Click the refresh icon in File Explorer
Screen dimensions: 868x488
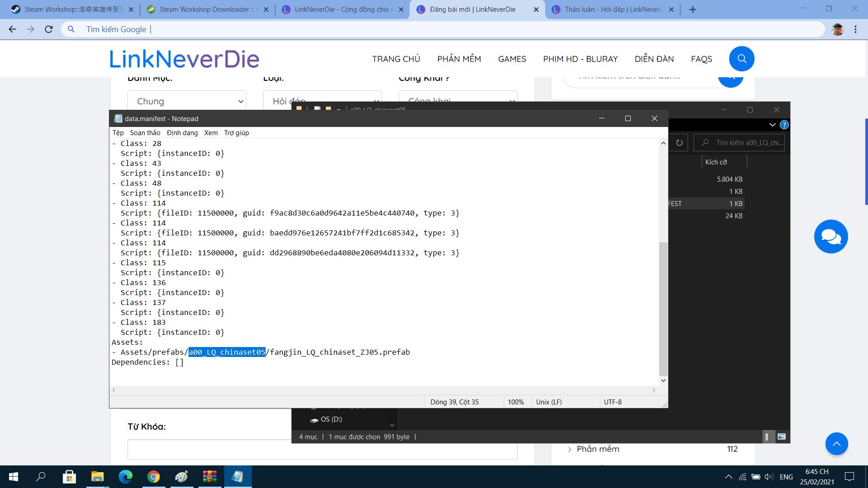679,143
